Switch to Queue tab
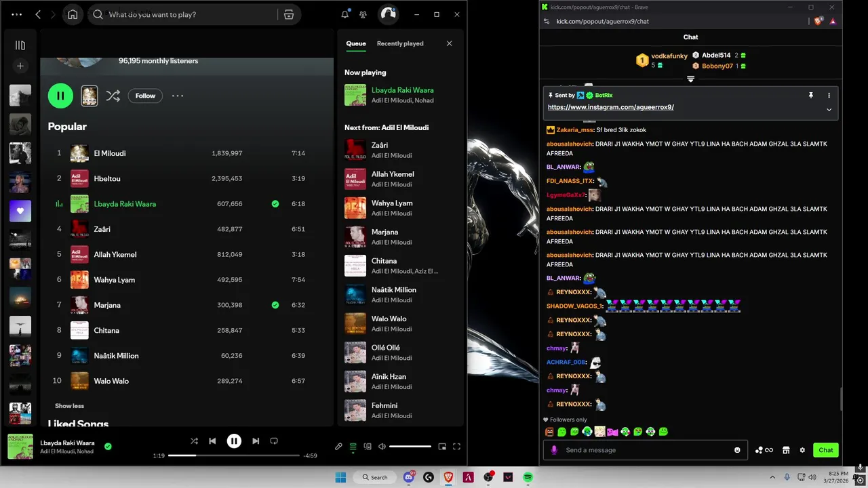 (356, 43)
